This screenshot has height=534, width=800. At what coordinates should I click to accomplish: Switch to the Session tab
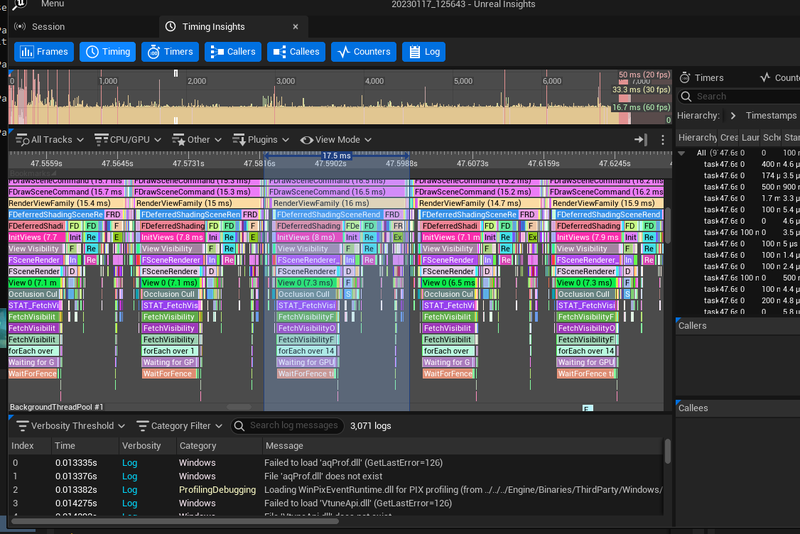click(48, 27)
